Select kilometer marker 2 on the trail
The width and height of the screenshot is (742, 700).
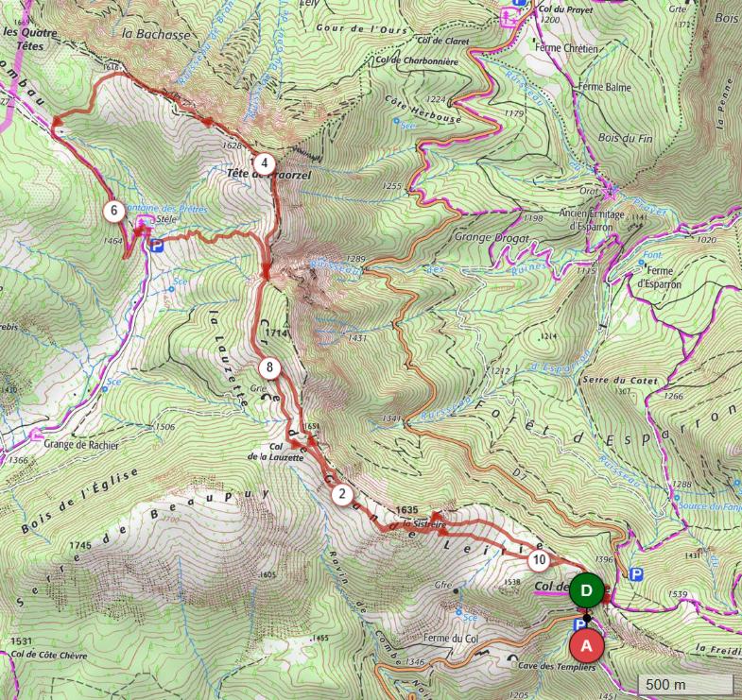click(342, 495)
